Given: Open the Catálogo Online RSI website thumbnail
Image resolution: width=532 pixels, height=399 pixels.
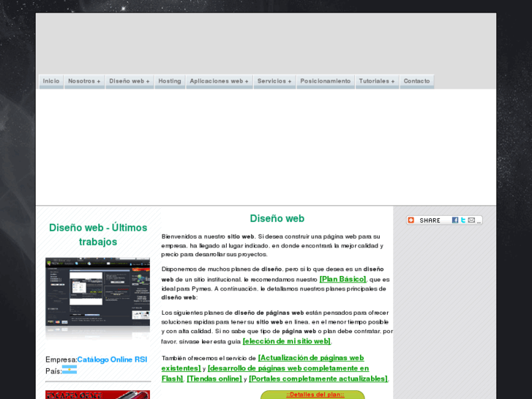Looking at the screenshot, I should coord(98,299).
